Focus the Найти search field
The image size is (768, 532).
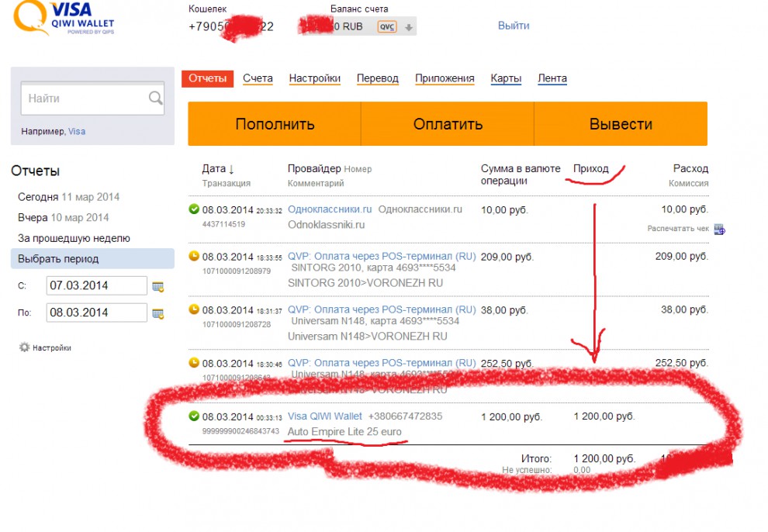pyautogui.click(x=92, y=98)
